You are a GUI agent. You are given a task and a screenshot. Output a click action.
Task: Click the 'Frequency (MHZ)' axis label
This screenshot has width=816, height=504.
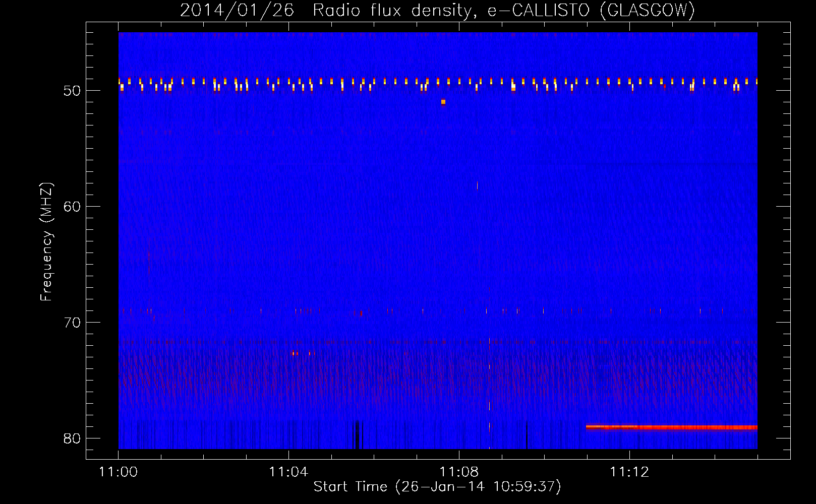click(x=46, y=241)
